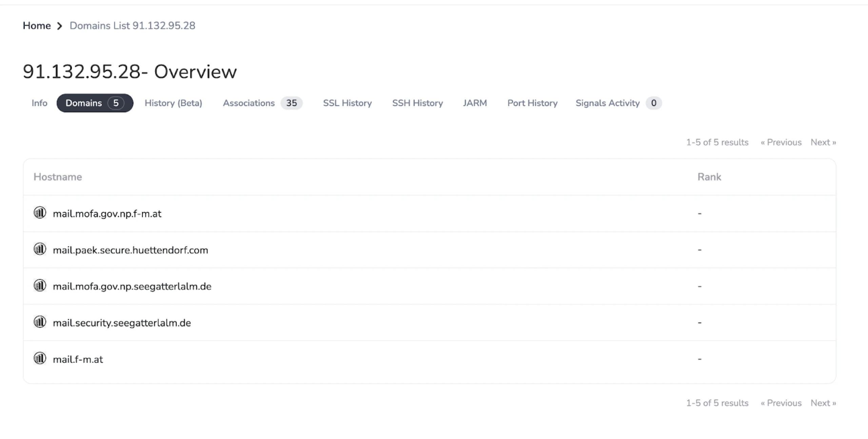
Task: Open the JARM analysis tab
Action: 475,103
